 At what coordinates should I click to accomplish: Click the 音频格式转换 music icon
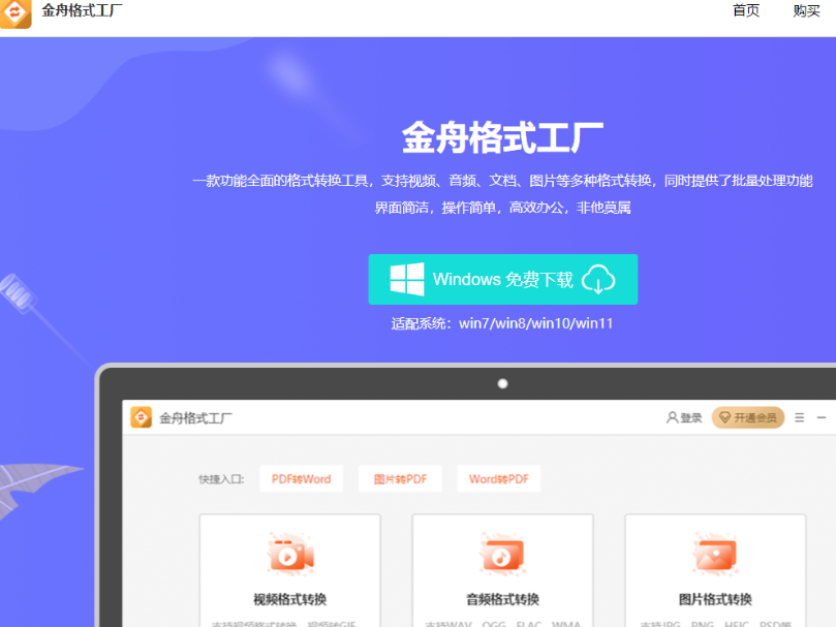[503, 554]
